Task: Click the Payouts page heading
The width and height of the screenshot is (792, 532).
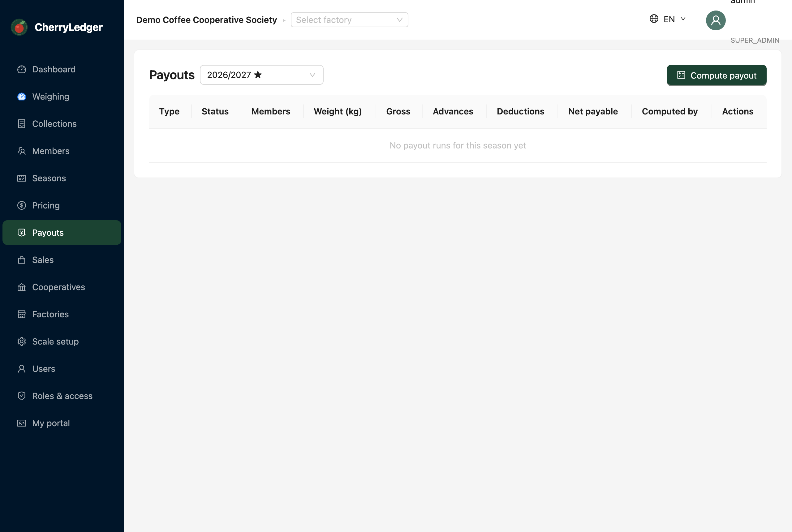Action: pos(172,75)
